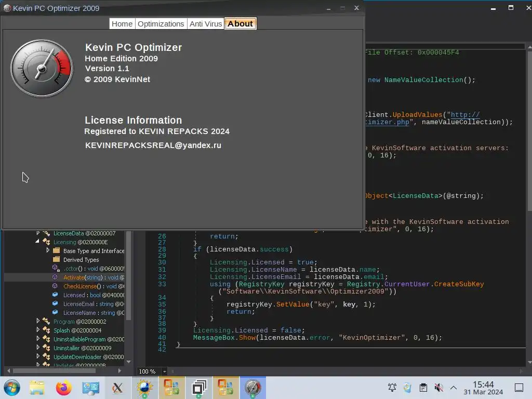Image resolution: width=532 pixels, height=399 pixels.
Task: Expand Base Type and Interfaces folder
Action: [x=48, y=250]
